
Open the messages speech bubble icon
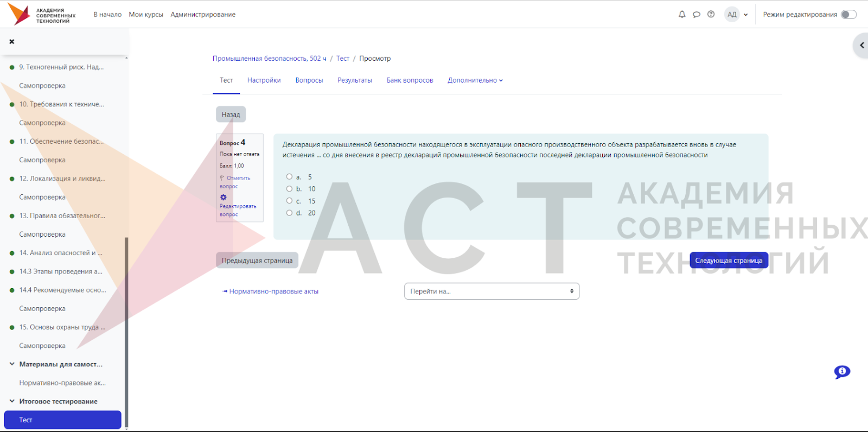[x=697, y=15]
